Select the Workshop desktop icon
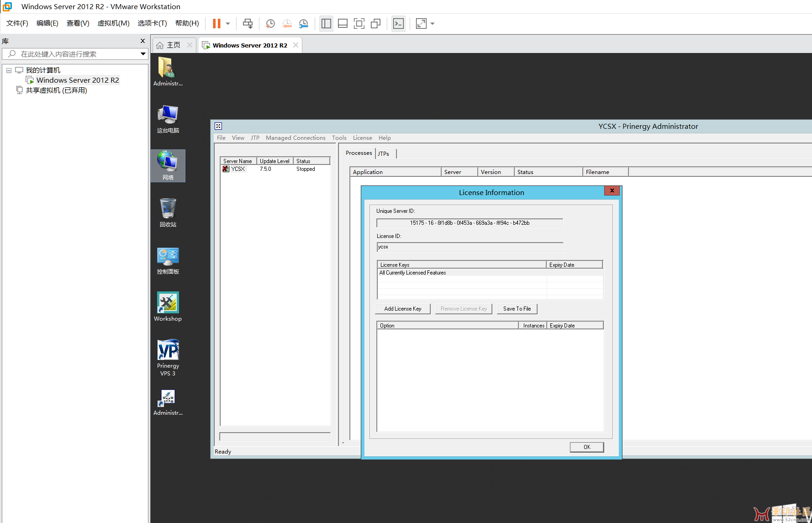Screen dimensions: 812x523 168,307
